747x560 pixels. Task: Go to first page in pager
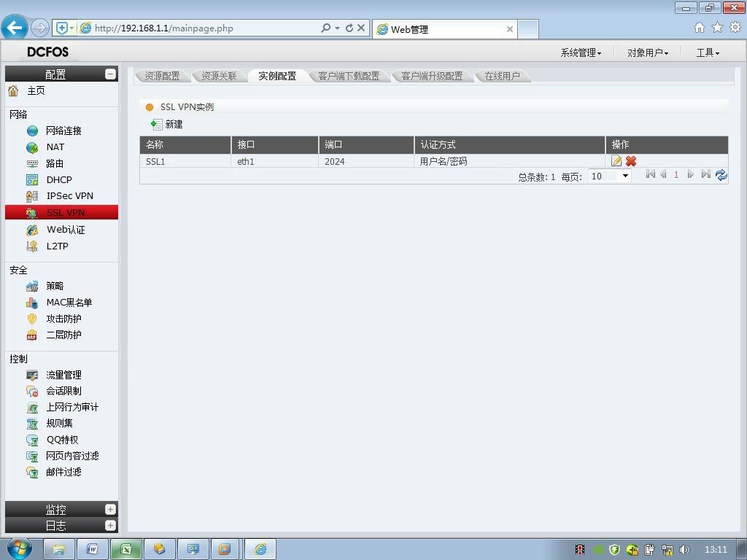point(650,174)
